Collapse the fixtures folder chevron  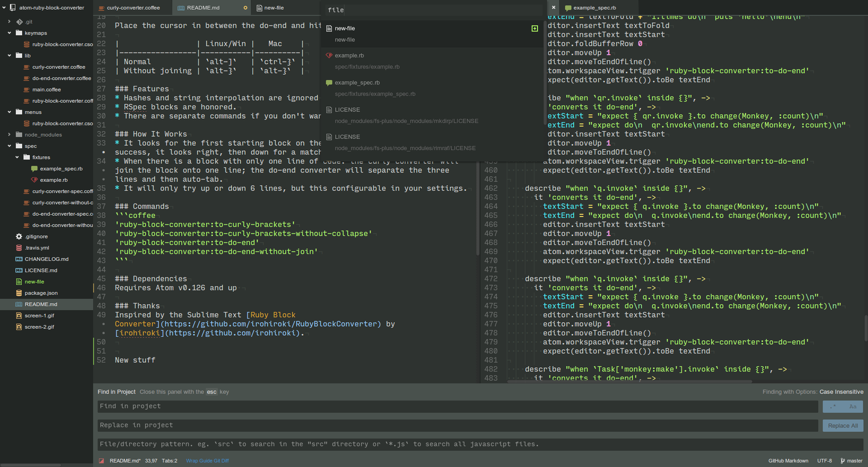[x=17, y=157]
